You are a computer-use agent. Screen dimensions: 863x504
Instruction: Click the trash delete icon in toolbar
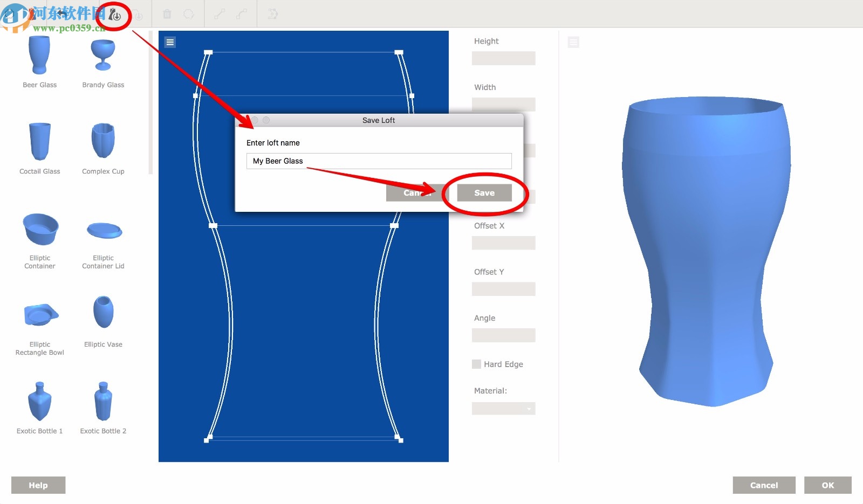coord(167,14)
